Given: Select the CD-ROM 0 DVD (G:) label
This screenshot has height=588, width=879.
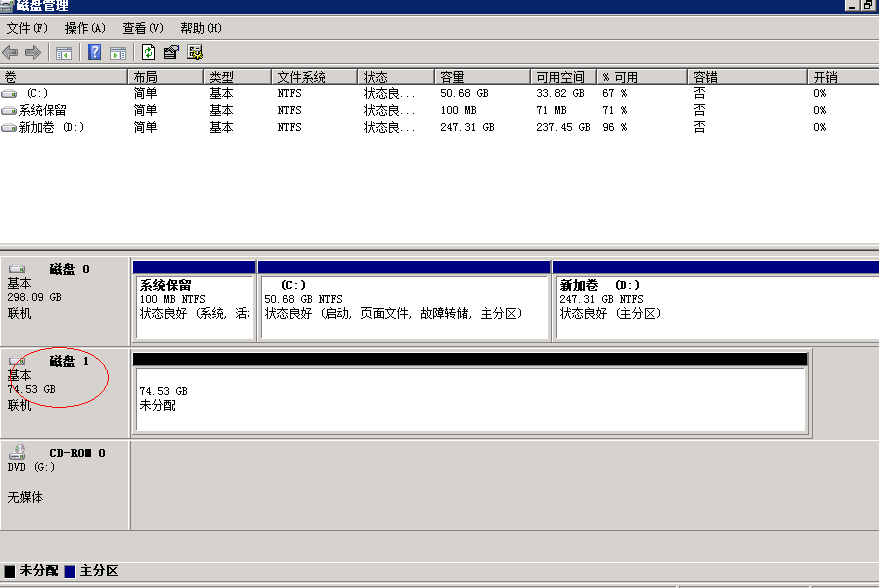Looking at the screenshot, I should 65,485.
